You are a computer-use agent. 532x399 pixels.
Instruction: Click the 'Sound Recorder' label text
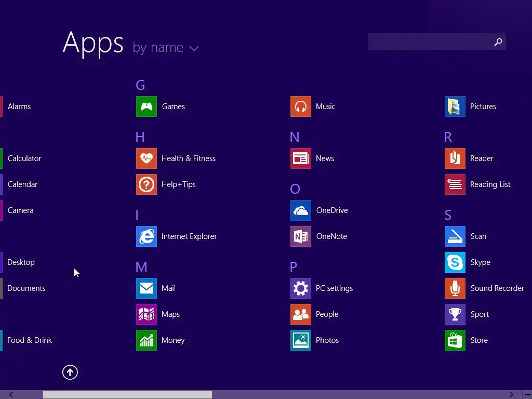pos(497,288)
